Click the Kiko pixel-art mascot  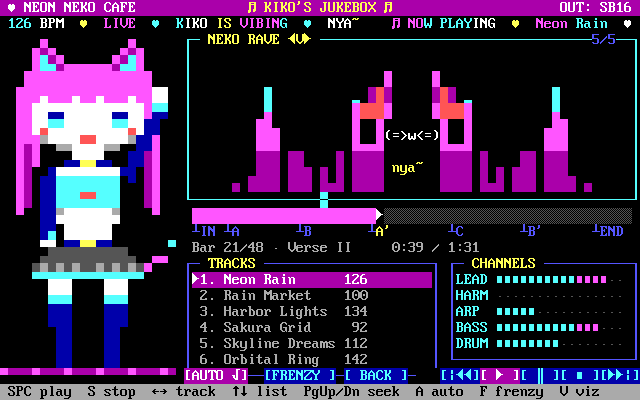(x=92, y=204)
